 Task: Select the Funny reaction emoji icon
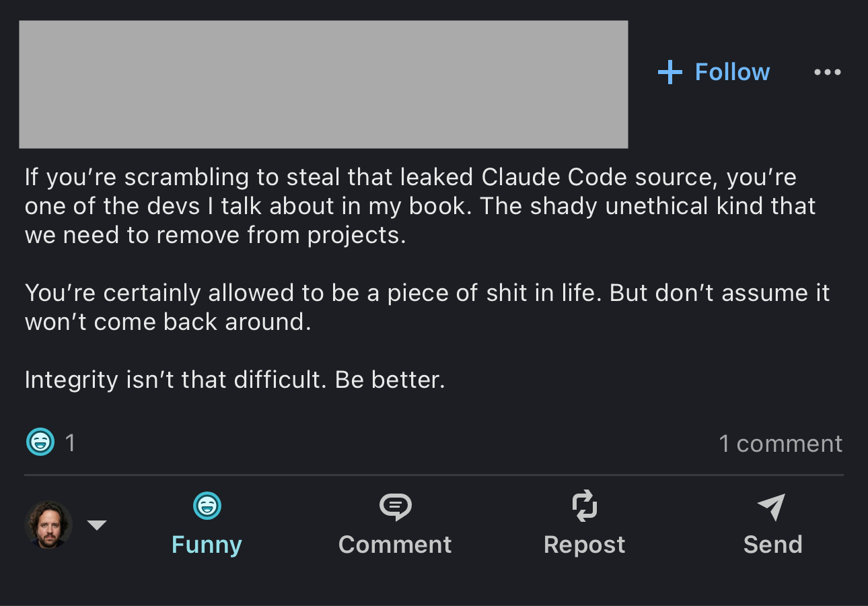pyautogui.click(x=207, y=506)
